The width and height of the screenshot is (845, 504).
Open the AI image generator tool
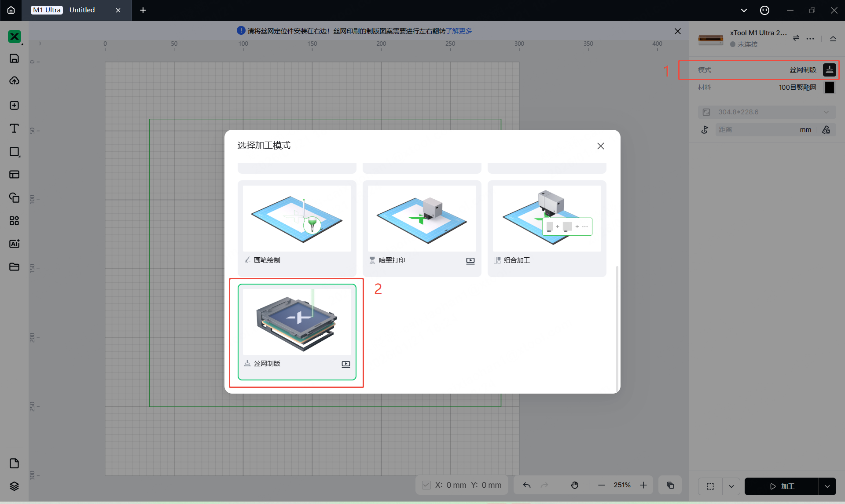(x=14, y=244)
